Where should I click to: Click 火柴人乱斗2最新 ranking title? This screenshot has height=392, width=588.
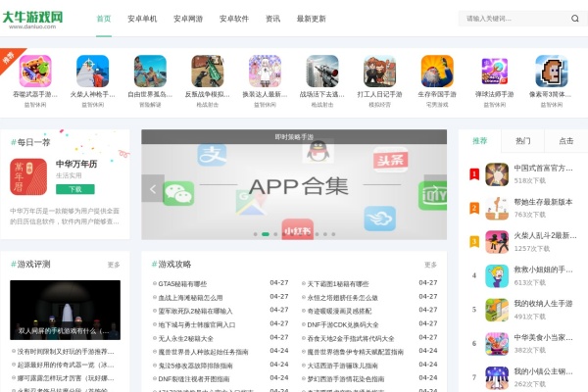[545, 235]
